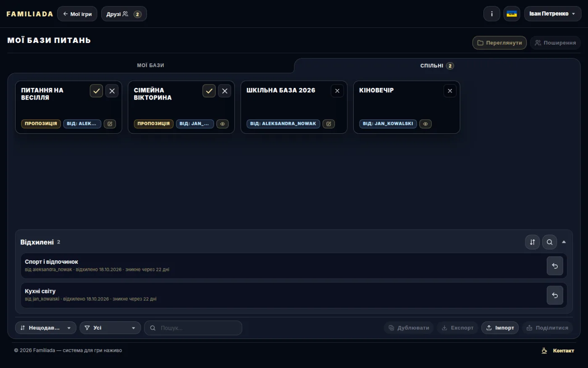
Task: Reject the Питання на весілля proposal
Action: [112, 91]
